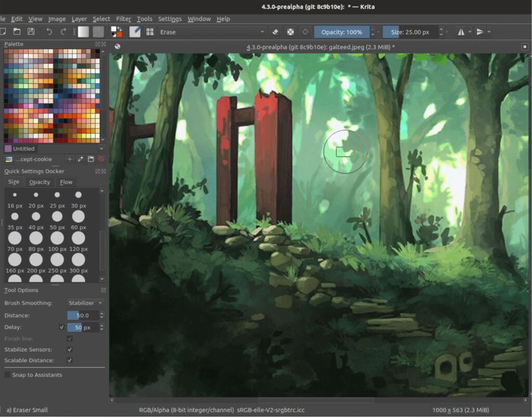Toggle eraser mode icon beside Erase

coord(276,32)
